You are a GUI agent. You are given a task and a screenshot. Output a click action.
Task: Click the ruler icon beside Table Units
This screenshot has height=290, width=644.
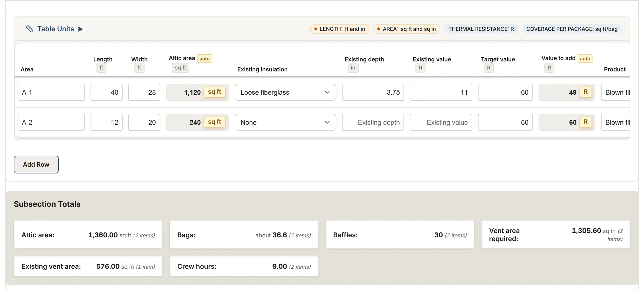pyautogui.click(x=30, y=29)
